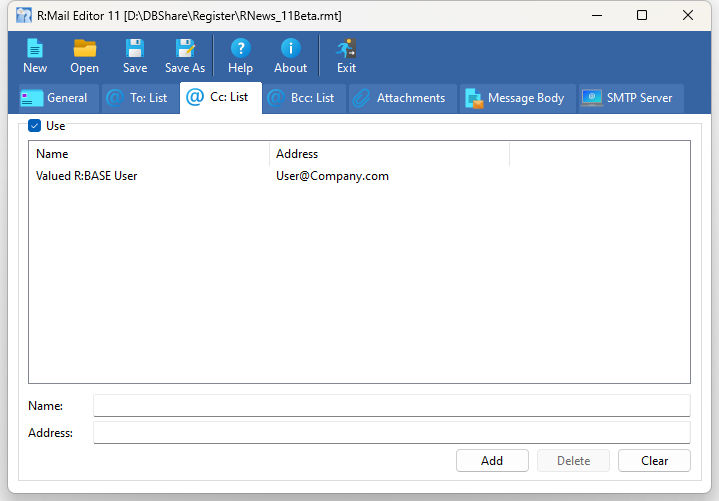This screenshot has height=501, width=719.
Task: Maximize the R:Mail Editor window
Action: 642,16
